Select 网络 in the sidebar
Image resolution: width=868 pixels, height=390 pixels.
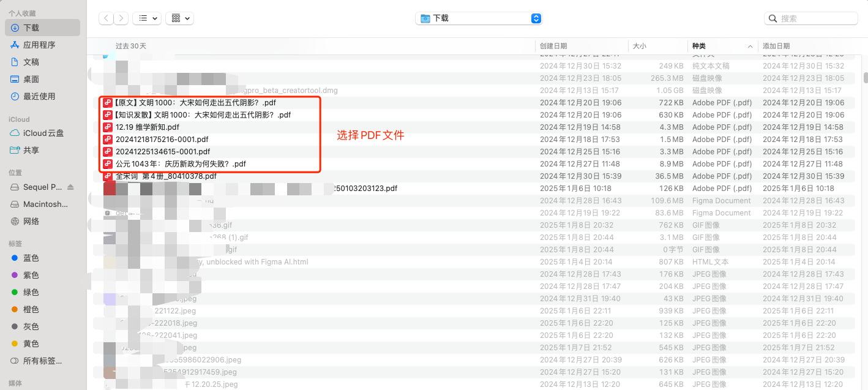coord(31,221)
